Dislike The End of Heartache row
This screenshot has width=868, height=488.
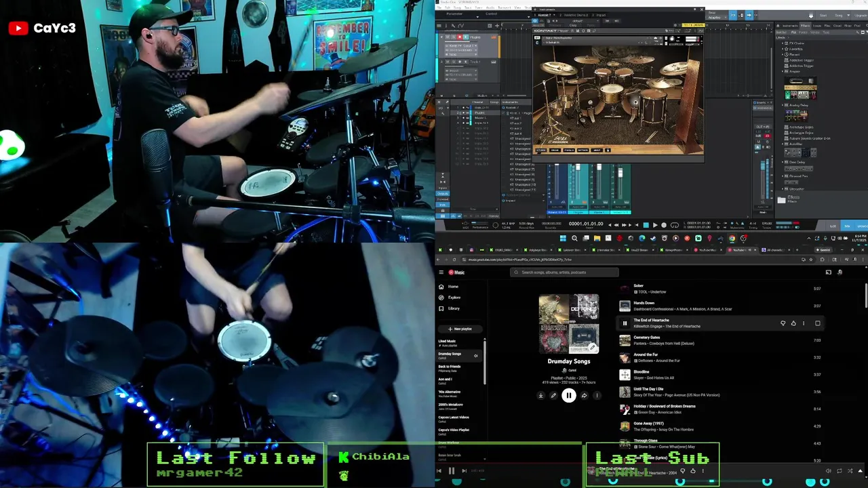pos(783,323)
